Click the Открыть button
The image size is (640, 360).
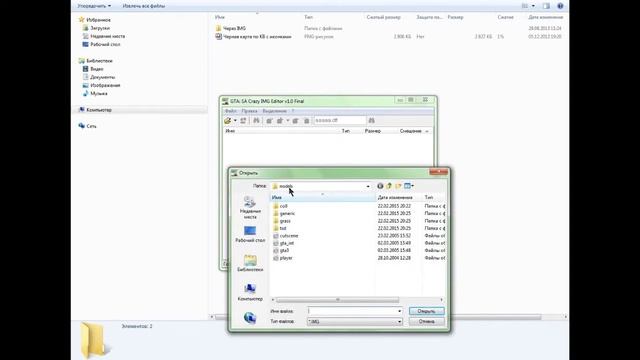click(x=427, y=311)
